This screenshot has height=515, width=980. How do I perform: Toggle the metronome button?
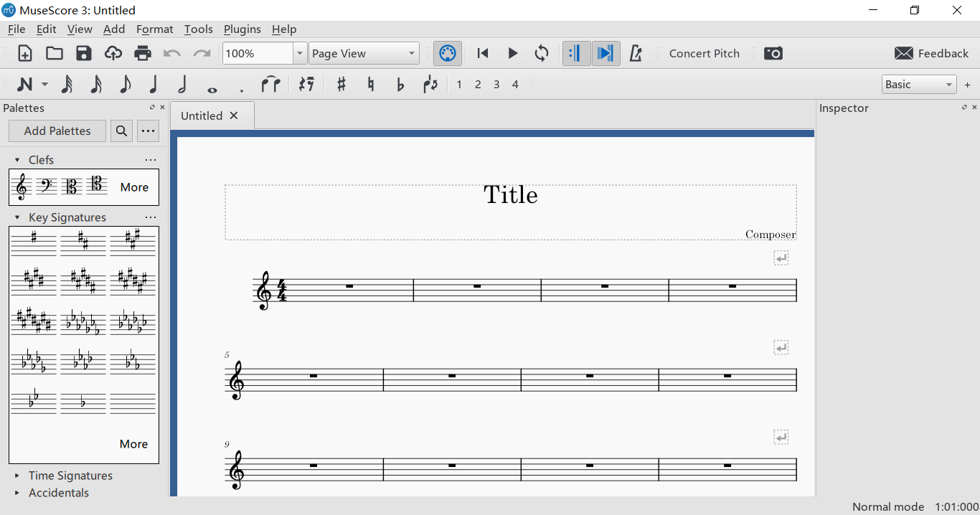(x=635, y=54)
